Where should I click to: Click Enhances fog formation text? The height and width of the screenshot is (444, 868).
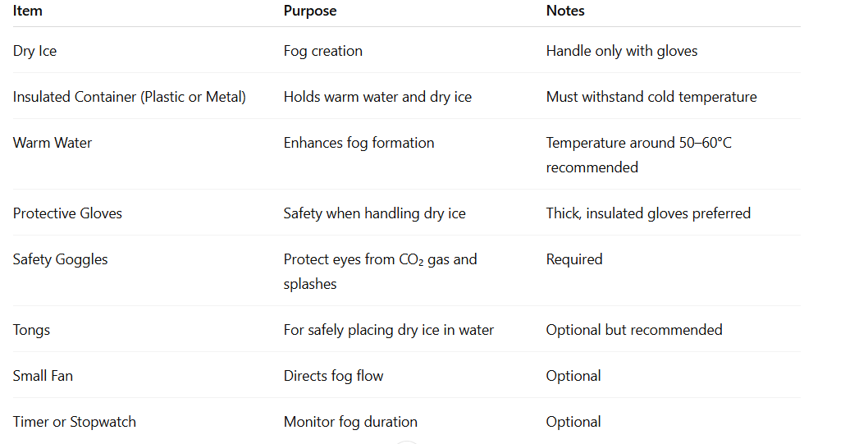coord(359,143)
